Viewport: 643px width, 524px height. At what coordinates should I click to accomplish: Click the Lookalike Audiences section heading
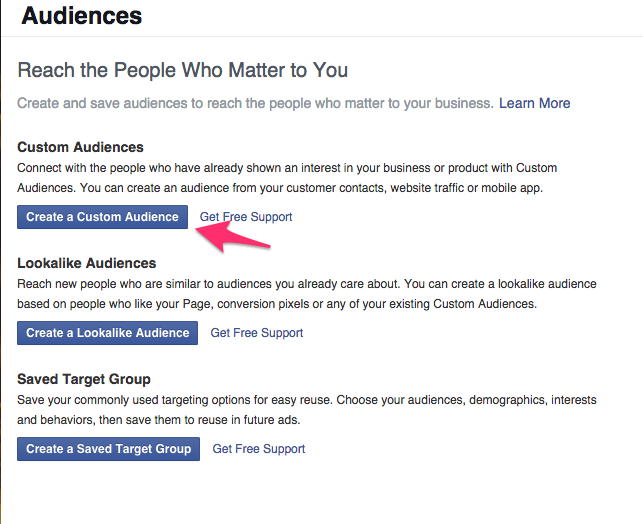(87, 263)
